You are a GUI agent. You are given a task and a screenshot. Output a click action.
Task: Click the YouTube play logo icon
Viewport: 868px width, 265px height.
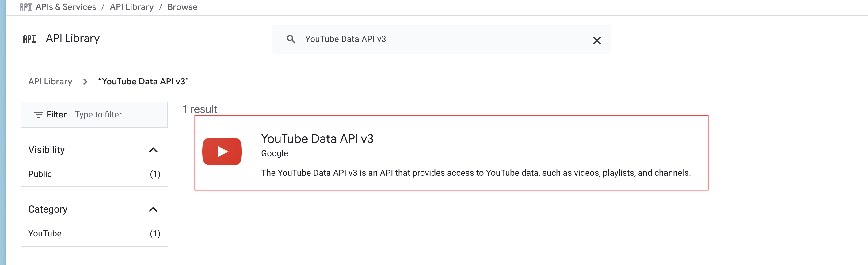point(222,152)
